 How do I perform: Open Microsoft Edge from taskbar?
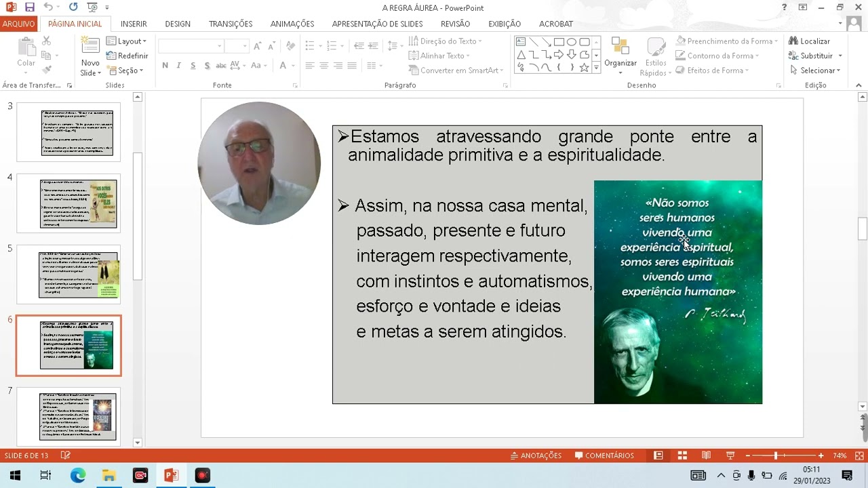(78, 475)
